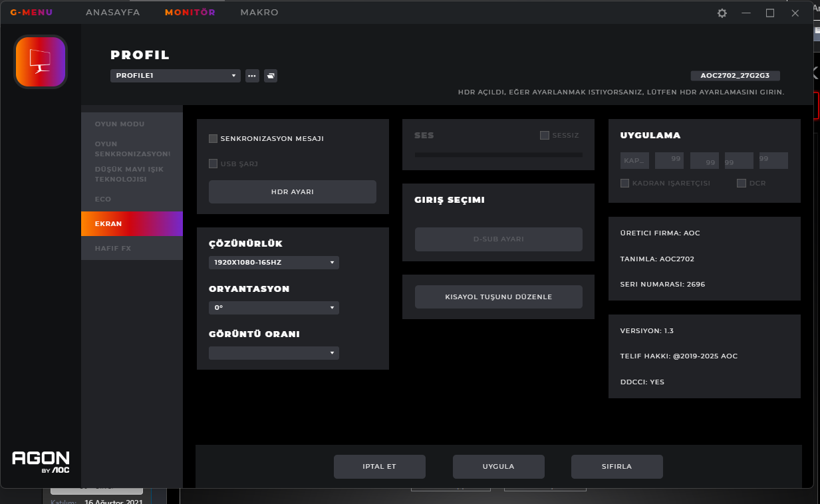820x504 pixels.
Task: Open settings with the gear icon
Action: pos(722,13)
